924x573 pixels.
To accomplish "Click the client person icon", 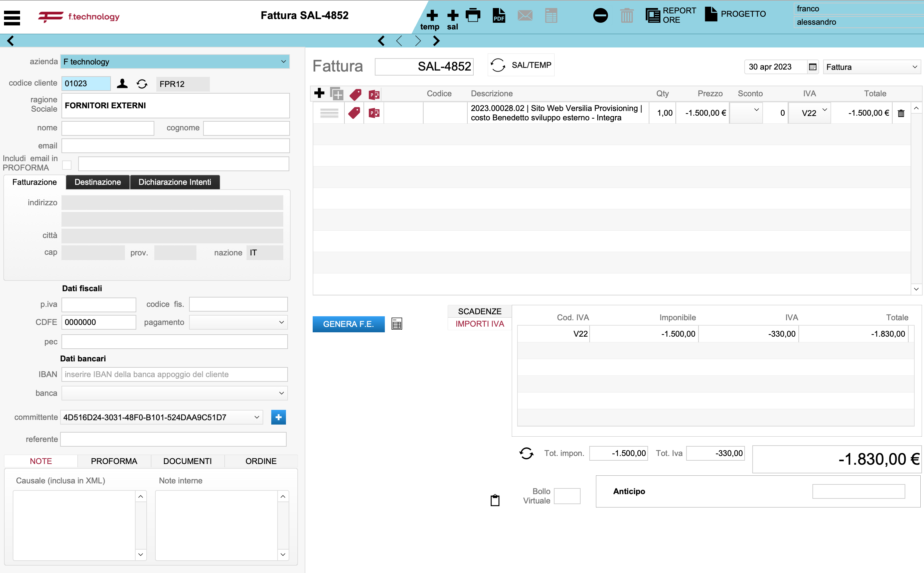I will [122, 84].
